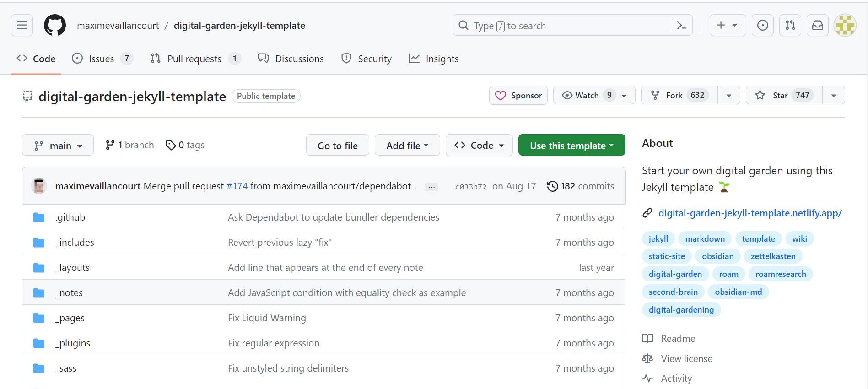Open the Security tab
The height and width of the screenshot is (389, 868).
(x=367, y=59)
